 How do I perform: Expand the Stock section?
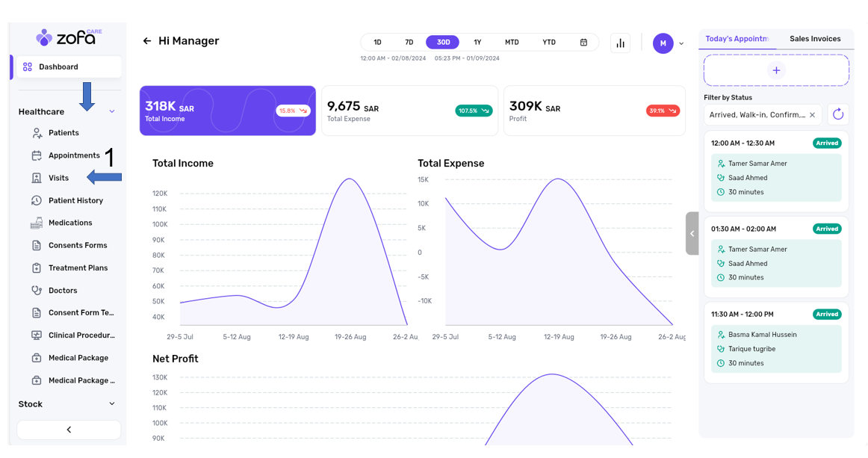[112, 404]
